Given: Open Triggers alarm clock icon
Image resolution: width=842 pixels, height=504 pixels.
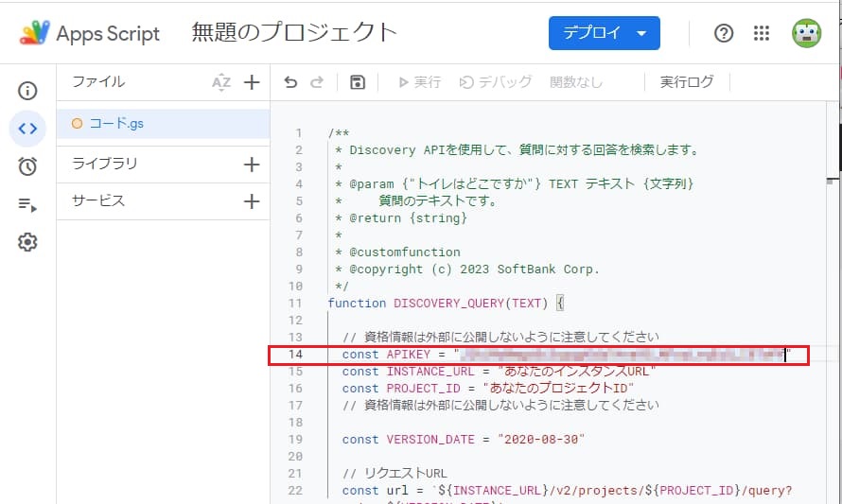Looking at the screenshot, I should [27, 166].
